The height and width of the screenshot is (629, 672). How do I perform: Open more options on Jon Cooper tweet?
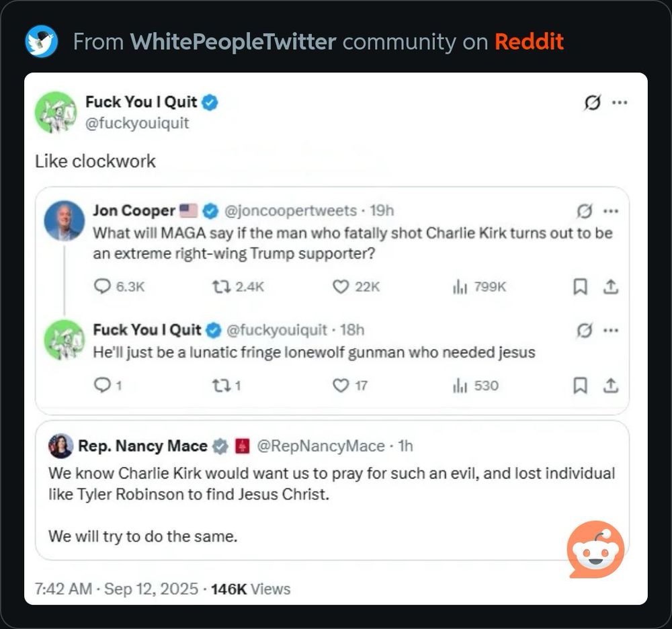[x=611, y=211]
